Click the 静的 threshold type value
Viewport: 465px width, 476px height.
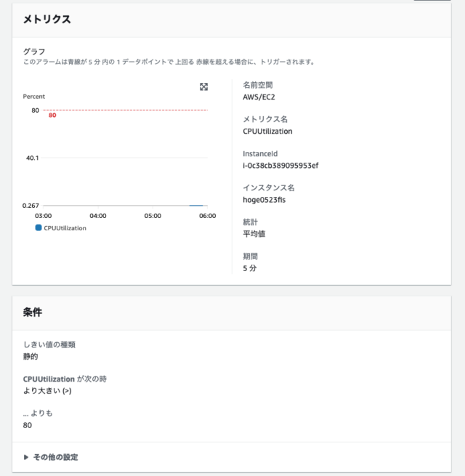pyautogui.click(x=31, y=356)
